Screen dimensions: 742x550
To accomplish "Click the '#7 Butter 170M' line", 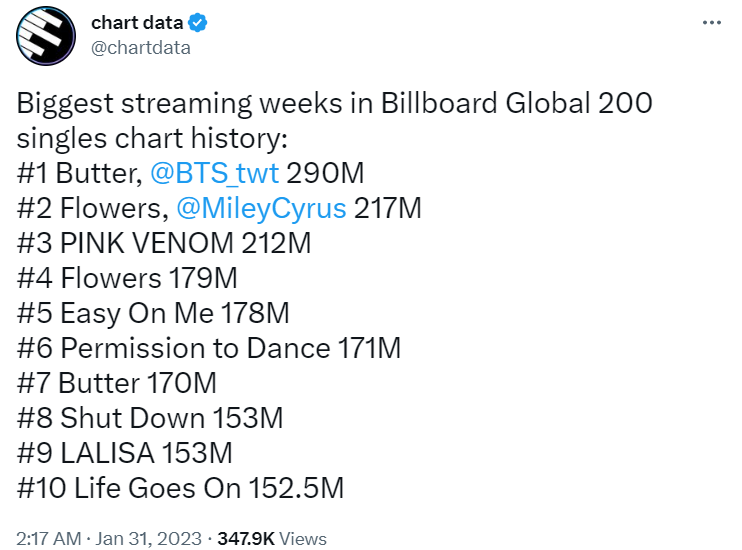I will (x=116, y=383).
